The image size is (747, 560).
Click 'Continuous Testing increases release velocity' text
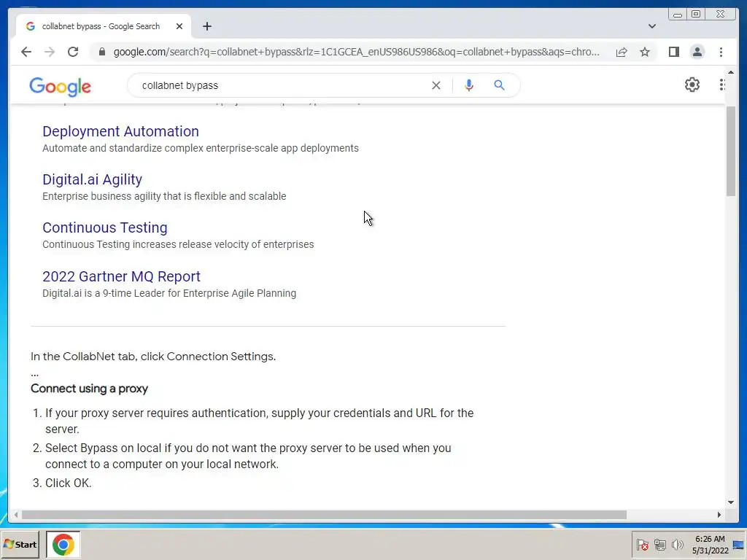(178, 244)
